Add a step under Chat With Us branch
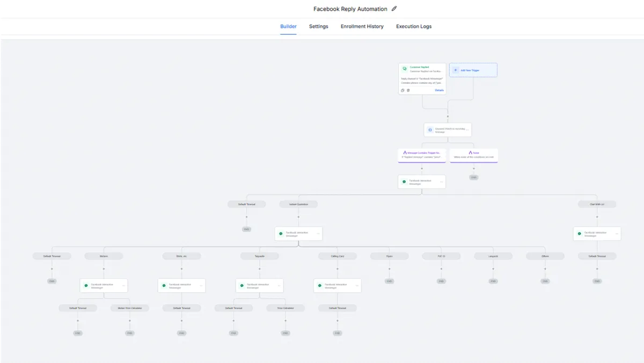644x363 pixels. [x=597, y=217]
